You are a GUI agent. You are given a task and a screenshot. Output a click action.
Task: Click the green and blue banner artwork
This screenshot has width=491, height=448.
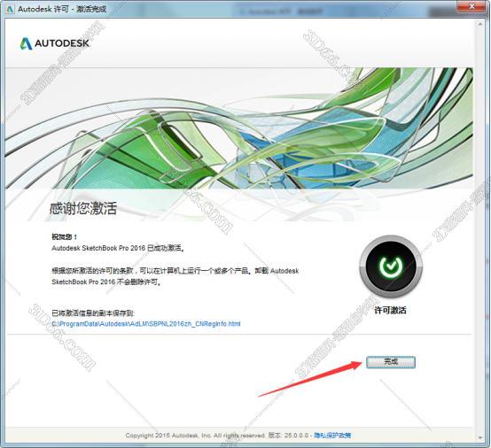tap(239, 128)
